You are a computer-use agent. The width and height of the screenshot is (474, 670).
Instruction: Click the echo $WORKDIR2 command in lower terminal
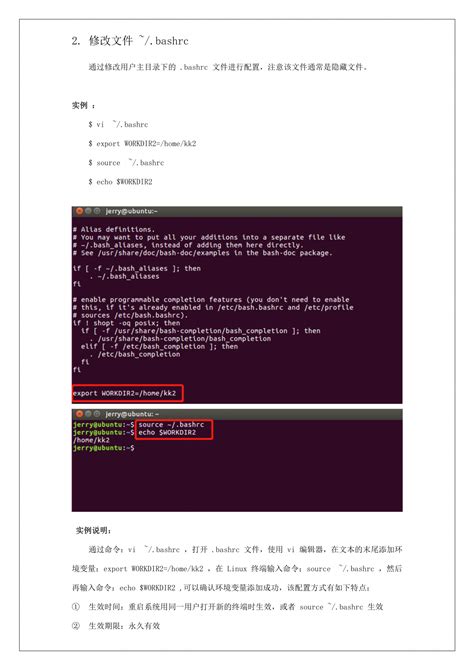[x=167, y=432]
